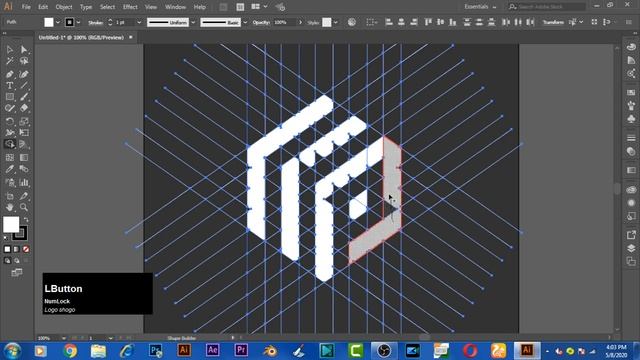This screenshot has width=640, height=360.
Task: Select the Width tool
Action: point(9,133)
